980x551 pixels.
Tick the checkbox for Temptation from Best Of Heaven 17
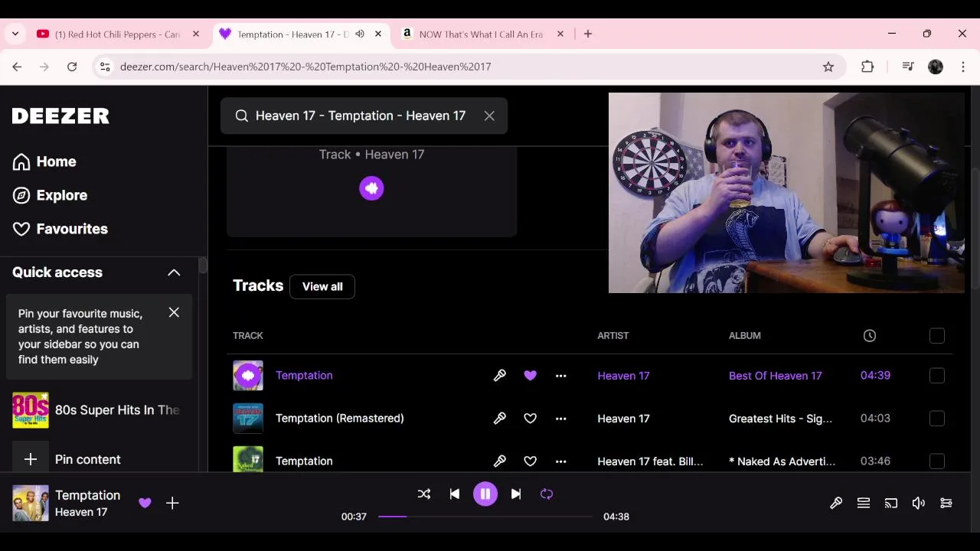click(937, 376)
